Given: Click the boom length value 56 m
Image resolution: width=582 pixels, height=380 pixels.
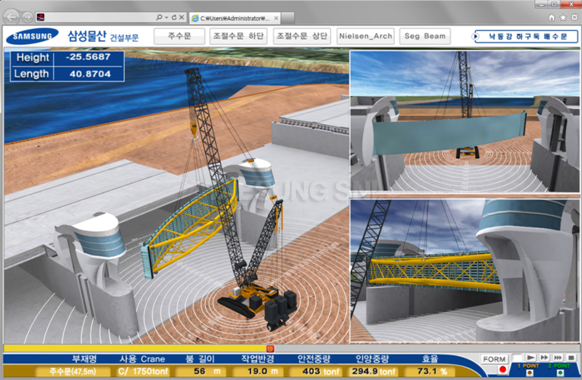Looking at the screenshot, I should (x=200, y=371).
